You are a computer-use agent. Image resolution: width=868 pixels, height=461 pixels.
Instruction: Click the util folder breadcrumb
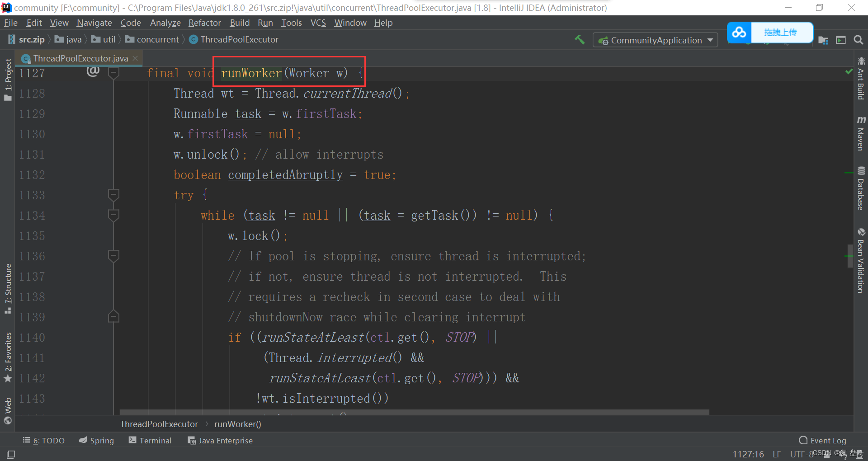click(x=104, y=40)
